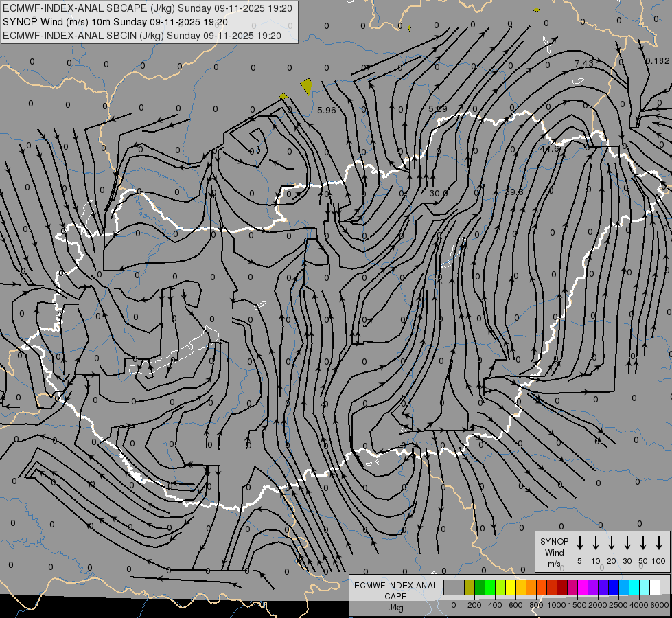Image resolution: width=672 pixels, height=618 pixels.
Task: Select the yellow 600 J/kg legend swatch
Action: tap(511, 587)
